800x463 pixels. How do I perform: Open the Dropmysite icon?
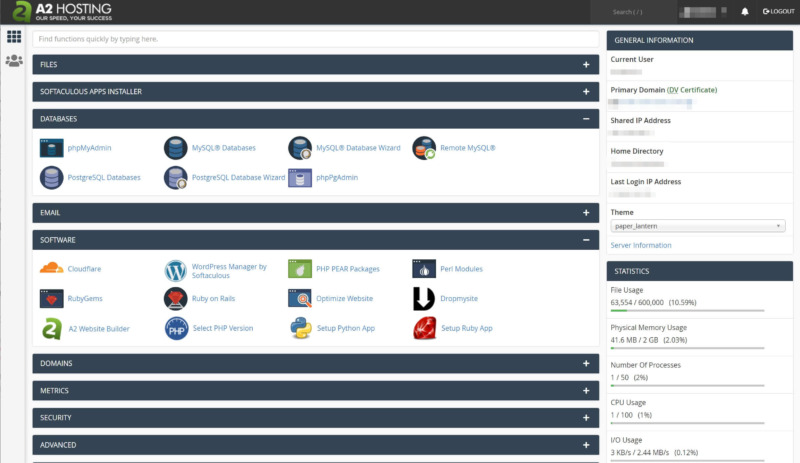click(424, 299)
